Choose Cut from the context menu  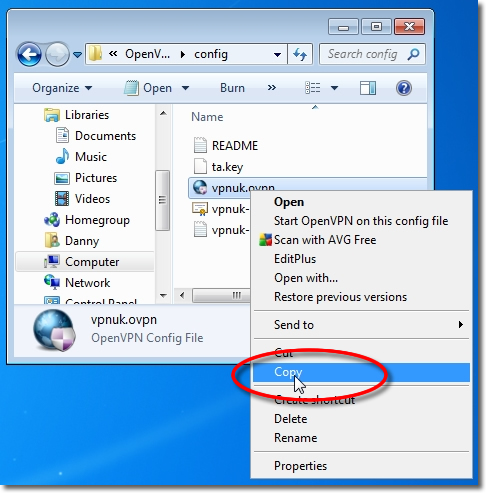pos(361,353)
